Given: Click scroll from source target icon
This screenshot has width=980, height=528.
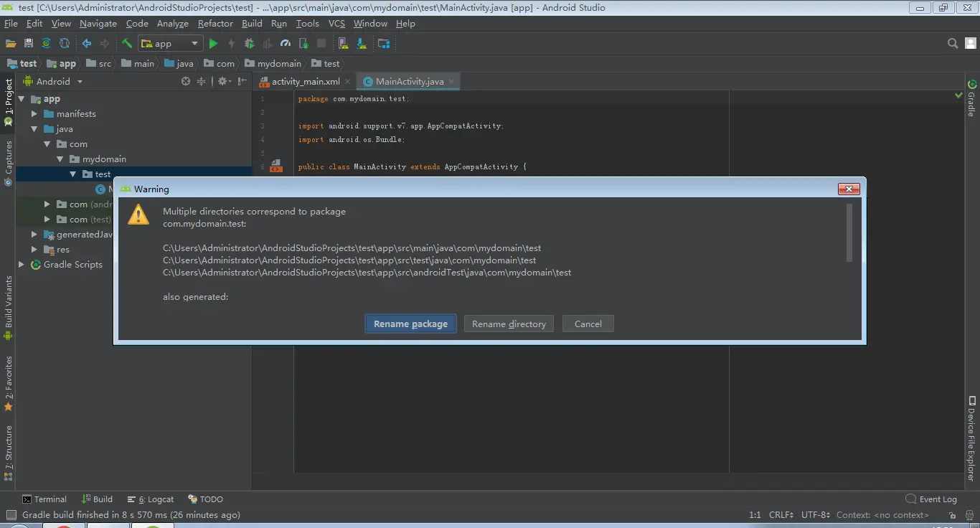Looking at the screenshot, I should [x=186, y=82].
